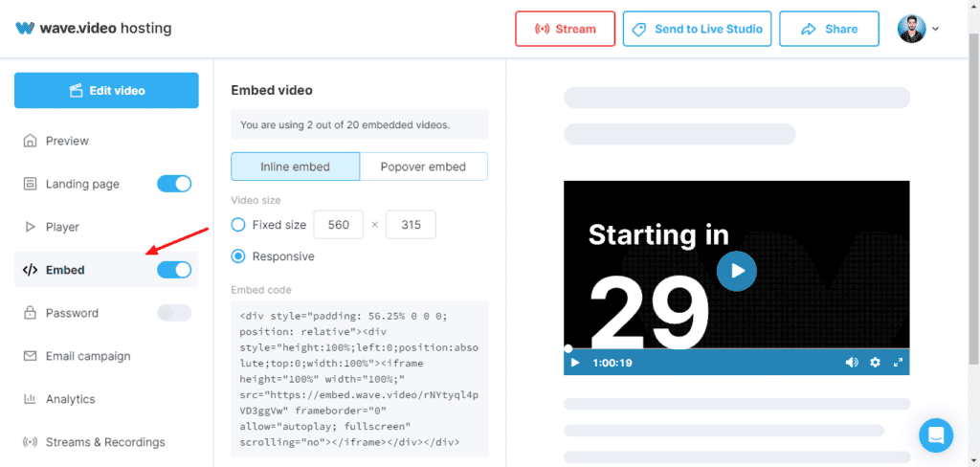Image resolution: width=980 pixels, height=467 pixels.
Task: Click the Password lock icon
Action: [x=30, y=313]
